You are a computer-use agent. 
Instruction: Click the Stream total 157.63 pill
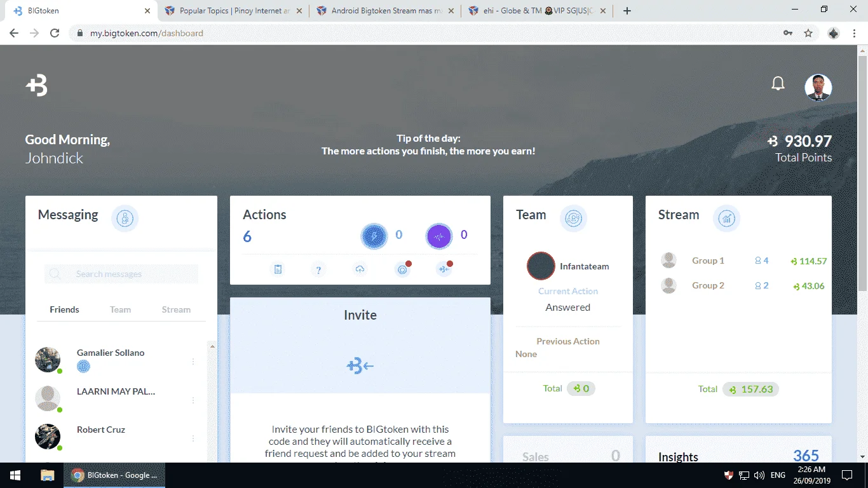pos(750,390)
